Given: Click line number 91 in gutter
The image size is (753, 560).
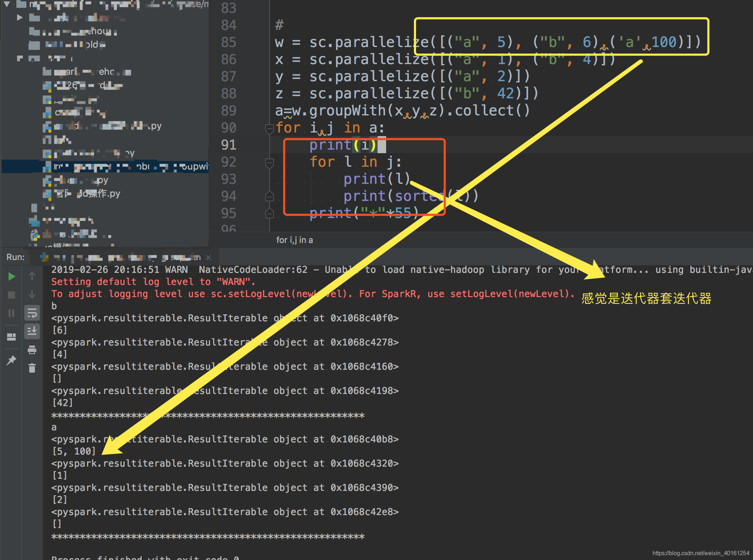Looking at the screenshot, I should click(228, 145).
